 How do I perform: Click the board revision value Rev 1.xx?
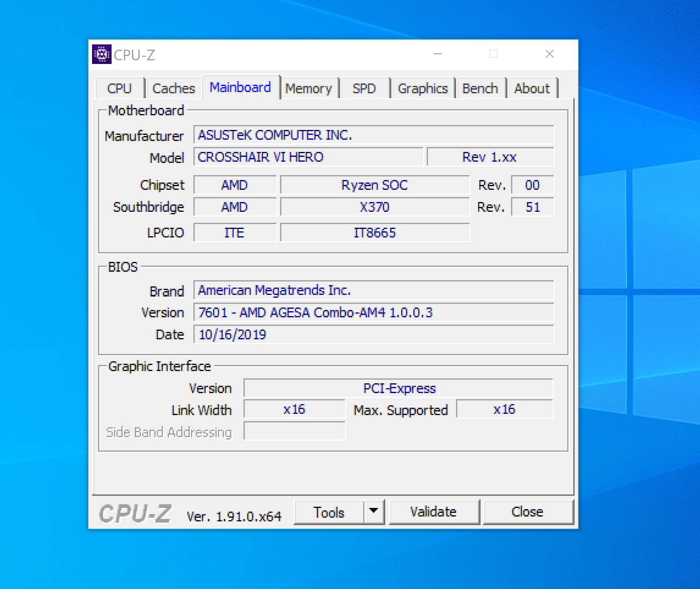click(x=490, y=157)
